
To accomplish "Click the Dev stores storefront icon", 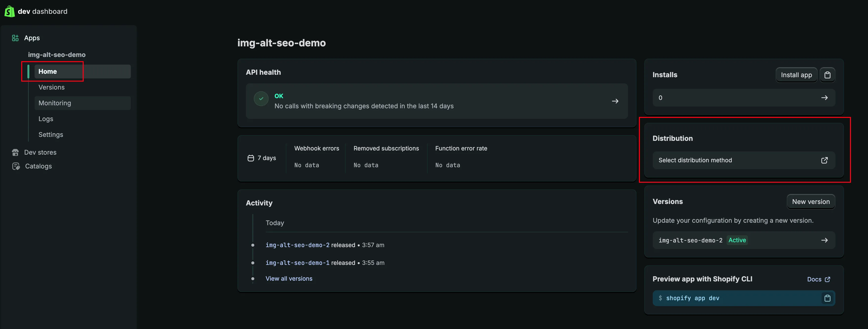I will 15,153.
